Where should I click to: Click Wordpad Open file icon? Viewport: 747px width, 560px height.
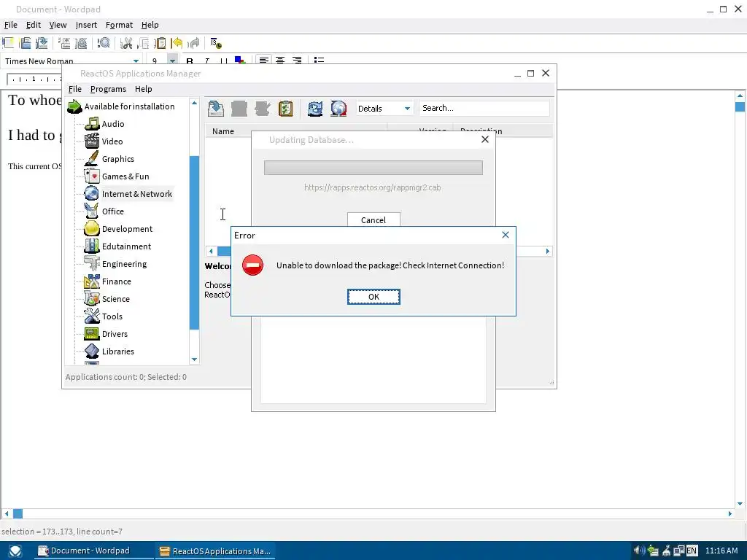coord(26,43)
